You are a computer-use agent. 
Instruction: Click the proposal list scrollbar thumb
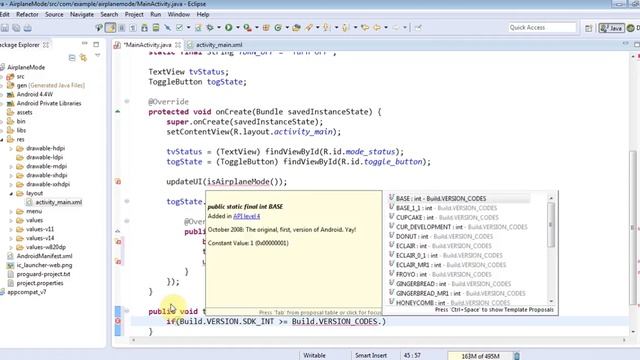551,225
